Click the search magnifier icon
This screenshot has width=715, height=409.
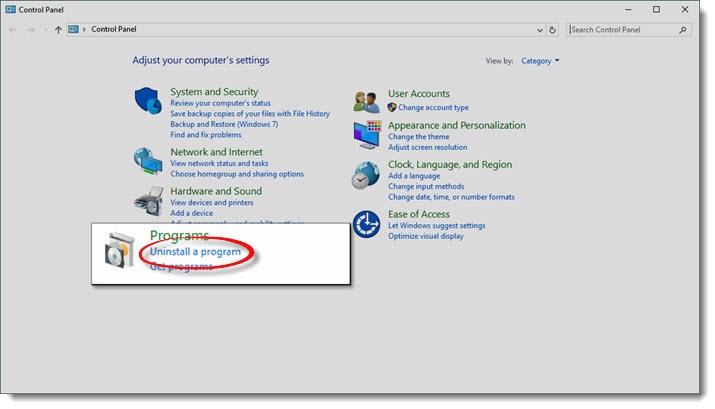pos(683,30)
